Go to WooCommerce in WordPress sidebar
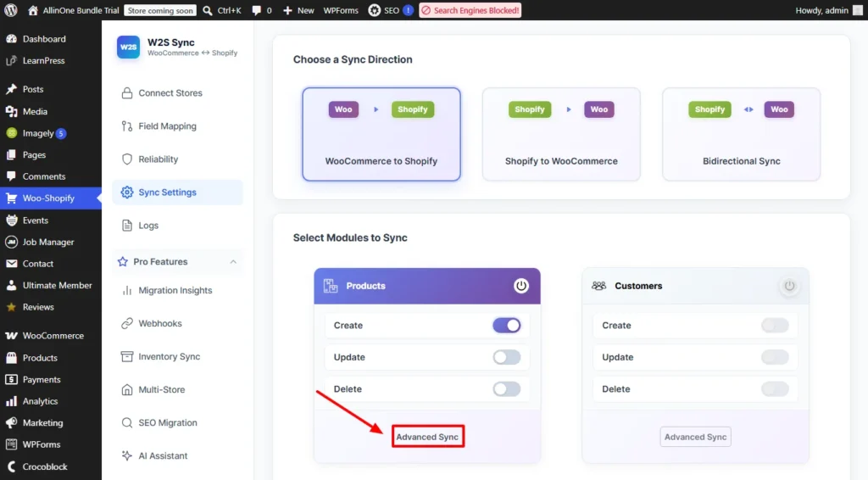This screenshot has width=868, height=480. 50,336
